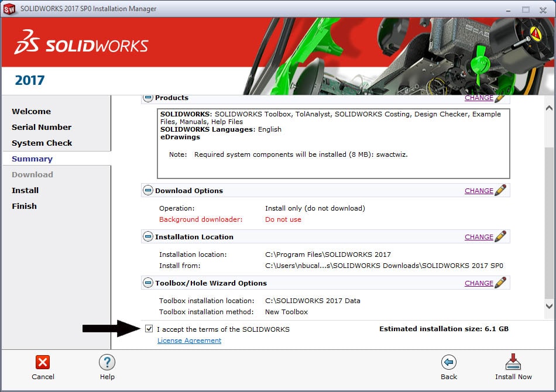Click 'C:\SOLIDWORKS 2017 Data' toolbox location
The image size is (556, 392).
pos(313,301)
